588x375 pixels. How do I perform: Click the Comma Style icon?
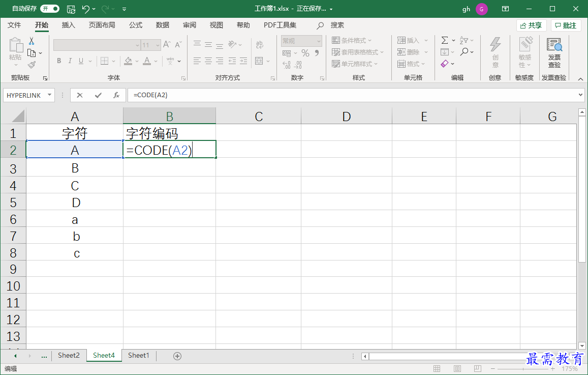(317, 53)
